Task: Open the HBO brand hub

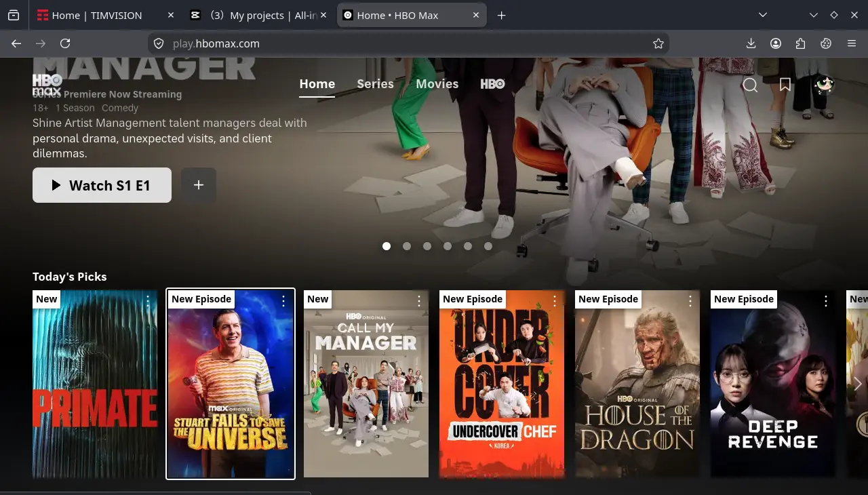Action: point(493,84)
